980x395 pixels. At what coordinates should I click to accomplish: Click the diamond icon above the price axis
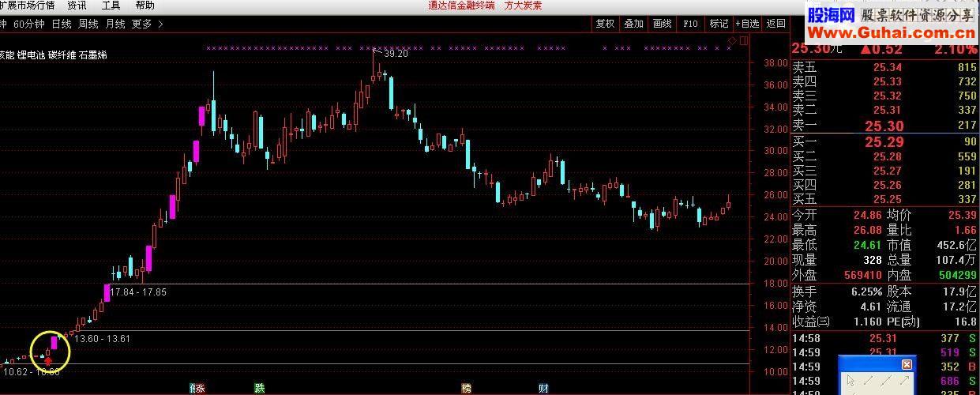click(x=732, y=39)
